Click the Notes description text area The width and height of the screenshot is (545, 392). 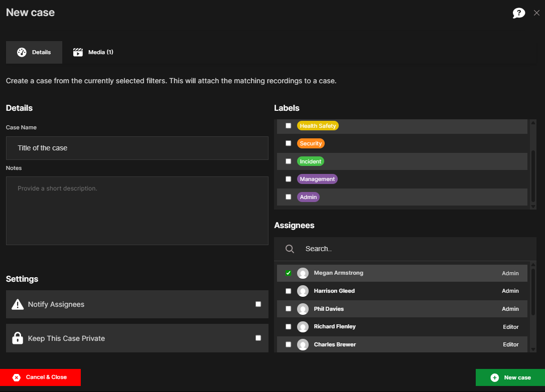tap(137, 211)
